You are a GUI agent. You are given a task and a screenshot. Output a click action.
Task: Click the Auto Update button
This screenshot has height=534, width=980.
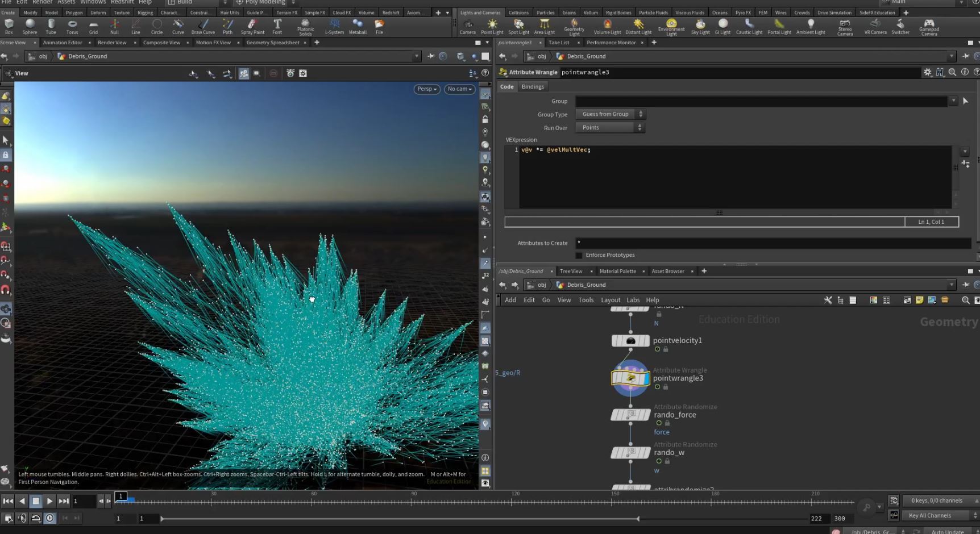(x=948, y=532)
